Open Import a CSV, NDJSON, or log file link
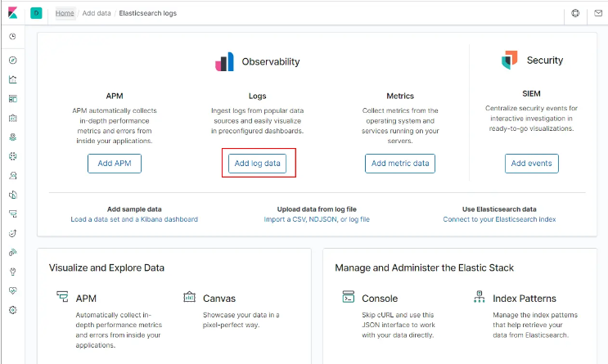The image size is (608, 364). [x=317, y=219]
